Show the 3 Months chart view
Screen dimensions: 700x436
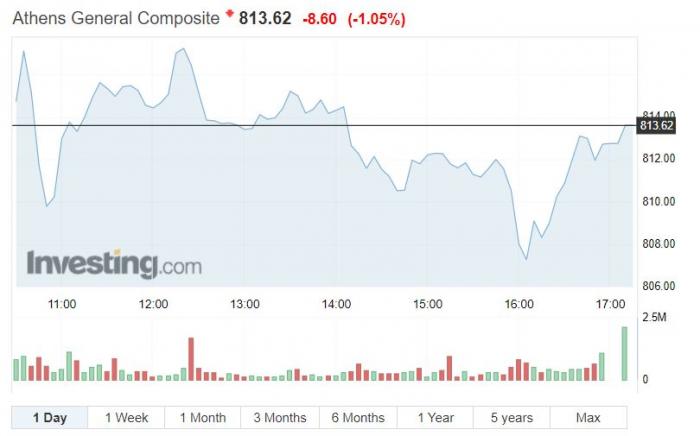[280, 417]
